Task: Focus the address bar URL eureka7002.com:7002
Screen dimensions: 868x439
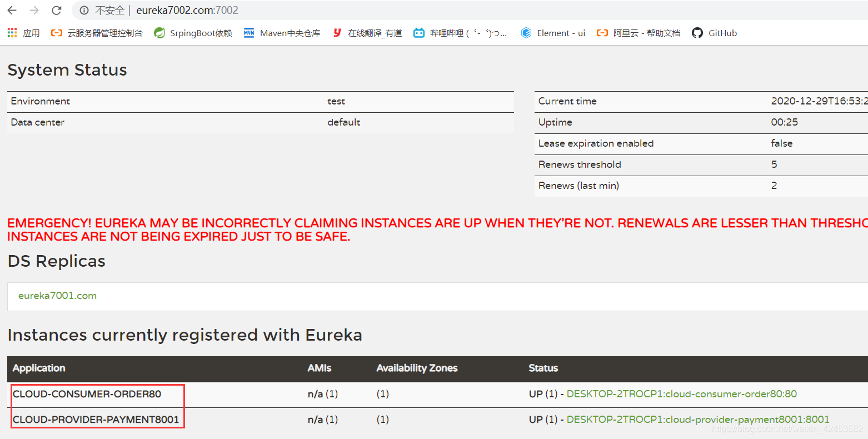Action: click(x=187, y=10)
